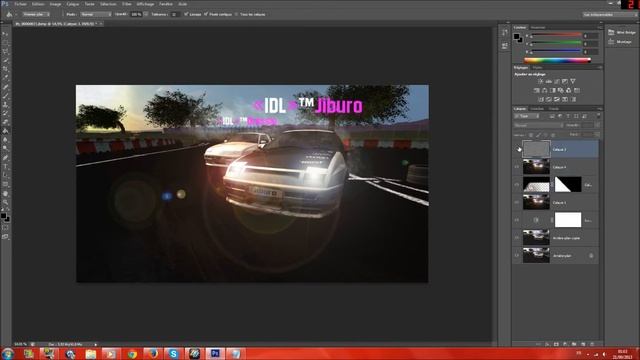Select the Zoom tool
The height and width of the screenshot is (360, 640).
[5, 202]
